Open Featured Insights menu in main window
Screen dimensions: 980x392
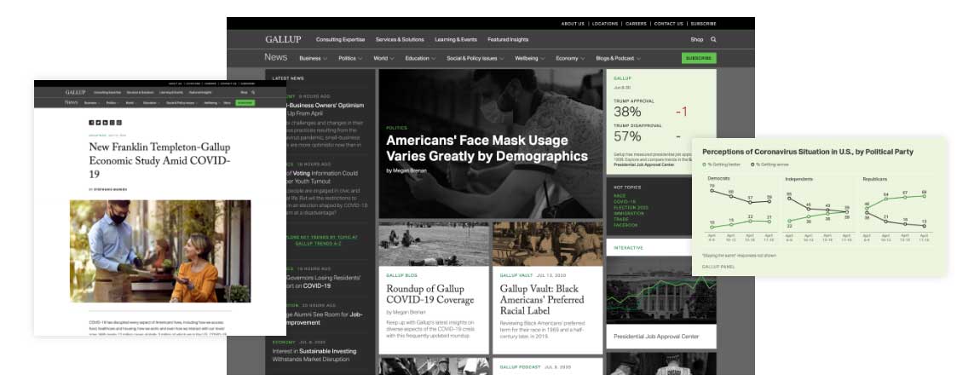pos(508,39)
